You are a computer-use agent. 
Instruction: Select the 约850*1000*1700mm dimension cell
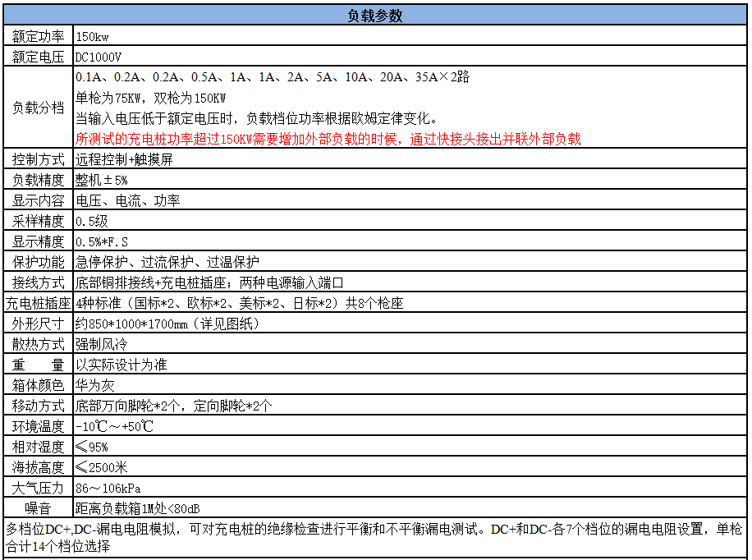pyautogui.click(x=167, y=324)
